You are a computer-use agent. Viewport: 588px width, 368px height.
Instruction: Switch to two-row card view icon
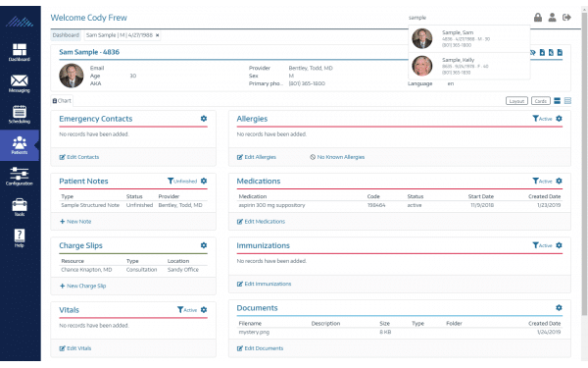[558, 101]
